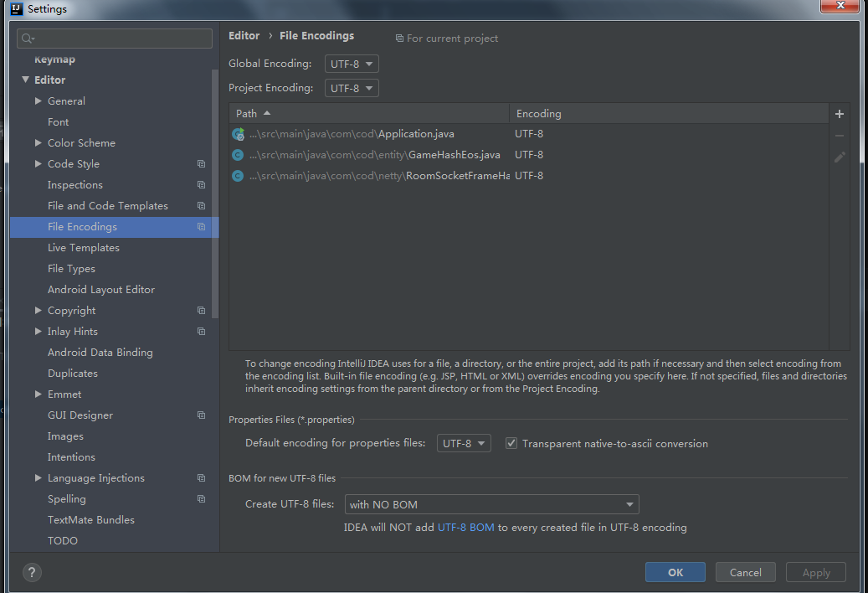The image size is (868, 593).
Task: Click the help question mark icon
Action: click(32, 572)
